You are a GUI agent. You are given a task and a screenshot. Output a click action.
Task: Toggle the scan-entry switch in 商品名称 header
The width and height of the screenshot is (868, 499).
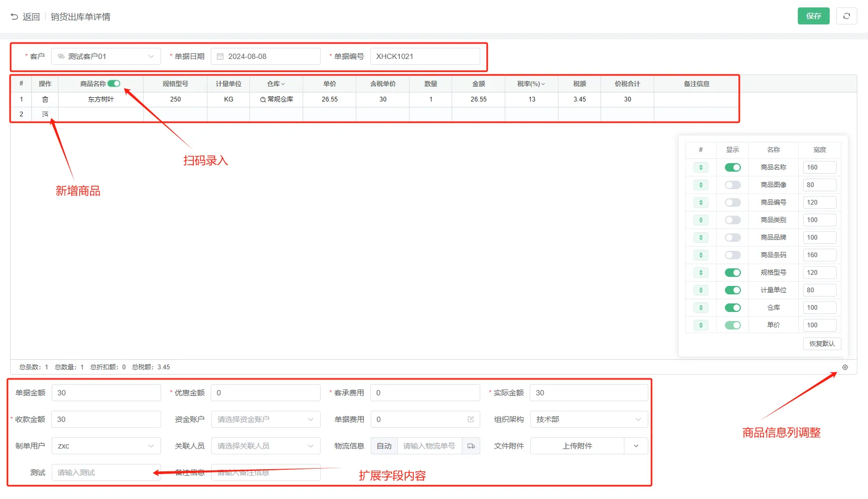(x=114, y=83)
